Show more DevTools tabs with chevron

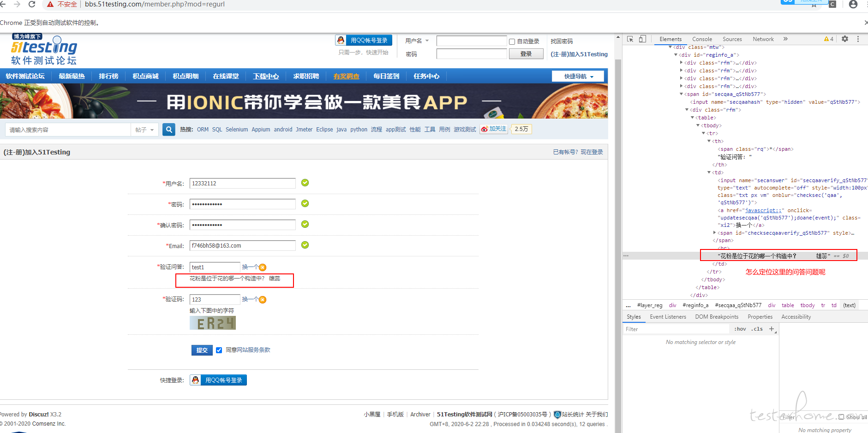(x=785, y=39)
